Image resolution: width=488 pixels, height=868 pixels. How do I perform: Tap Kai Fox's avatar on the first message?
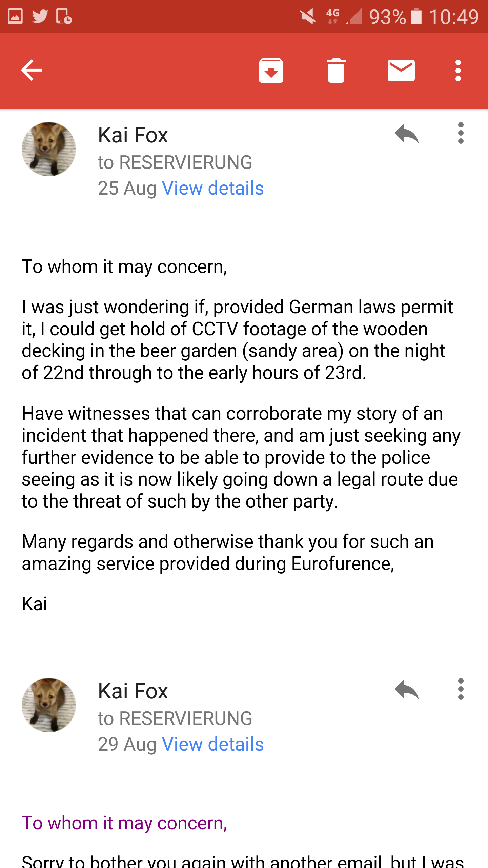pyautogui.click(x=49, y=149)
